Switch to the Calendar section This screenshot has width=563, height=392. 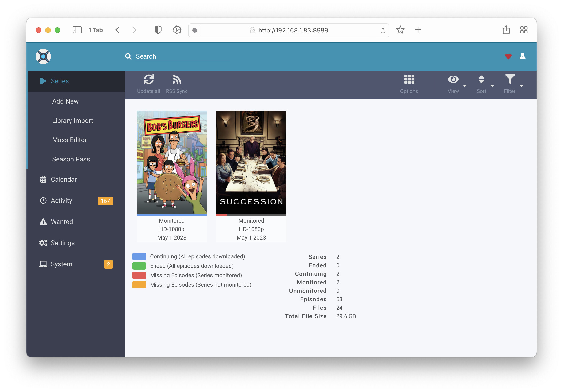pyautogui.click(x=63, y=179)
